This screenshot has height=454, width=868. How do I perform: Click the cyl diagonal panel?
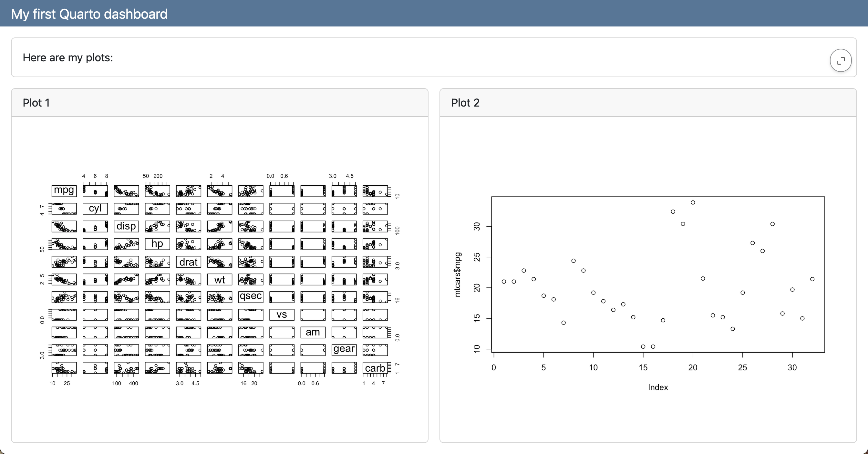click(95, 208)
